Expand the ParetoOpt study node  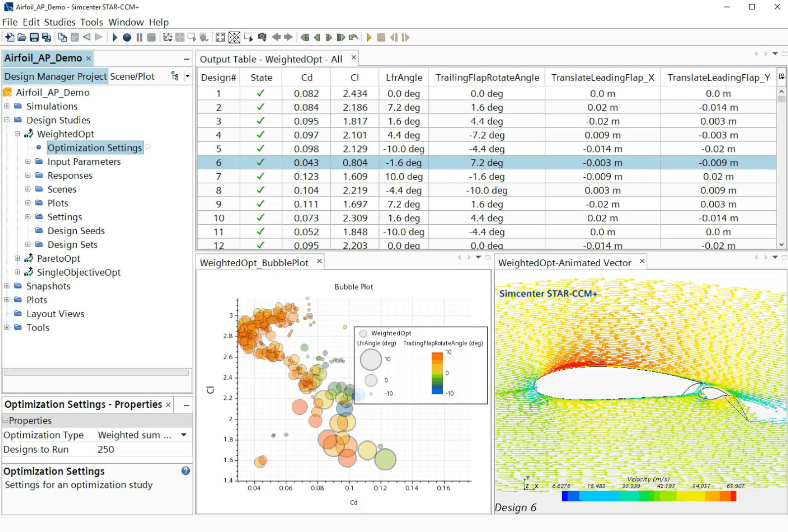(x=17, y=258)
